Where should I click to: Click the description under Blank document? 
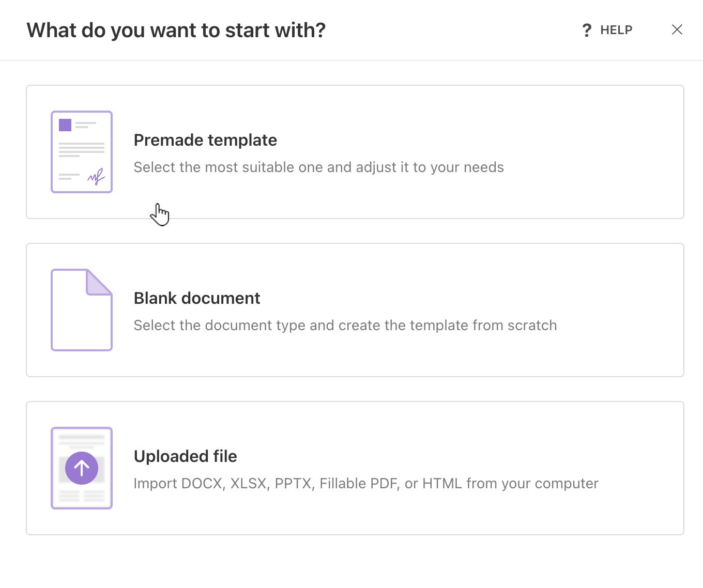coord(345,325)
